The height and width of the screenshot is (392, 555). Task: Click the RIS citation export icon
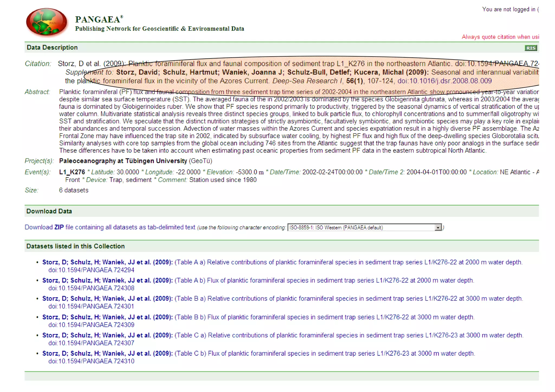(530, 48)
